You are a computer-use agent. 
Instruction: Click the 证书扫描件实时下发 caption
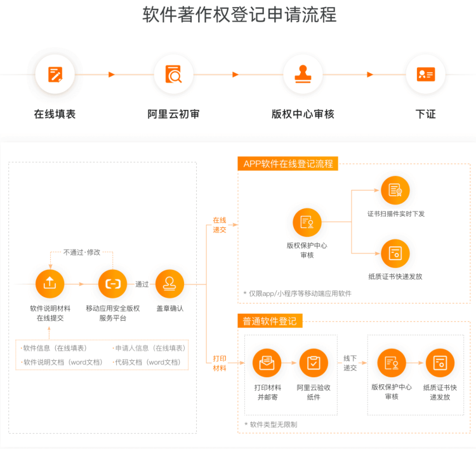(x=396, y=214)
